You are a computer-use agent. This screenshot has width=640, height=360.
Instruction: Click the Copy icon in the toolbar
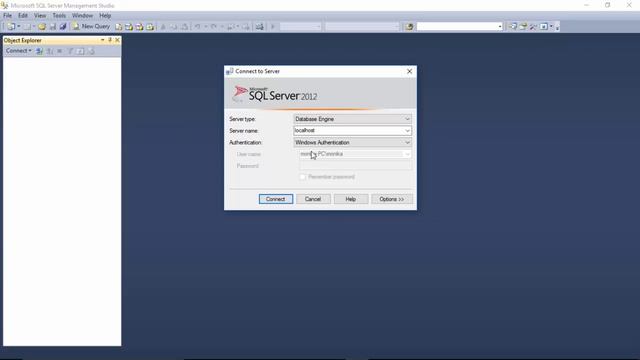click(173, 27)
